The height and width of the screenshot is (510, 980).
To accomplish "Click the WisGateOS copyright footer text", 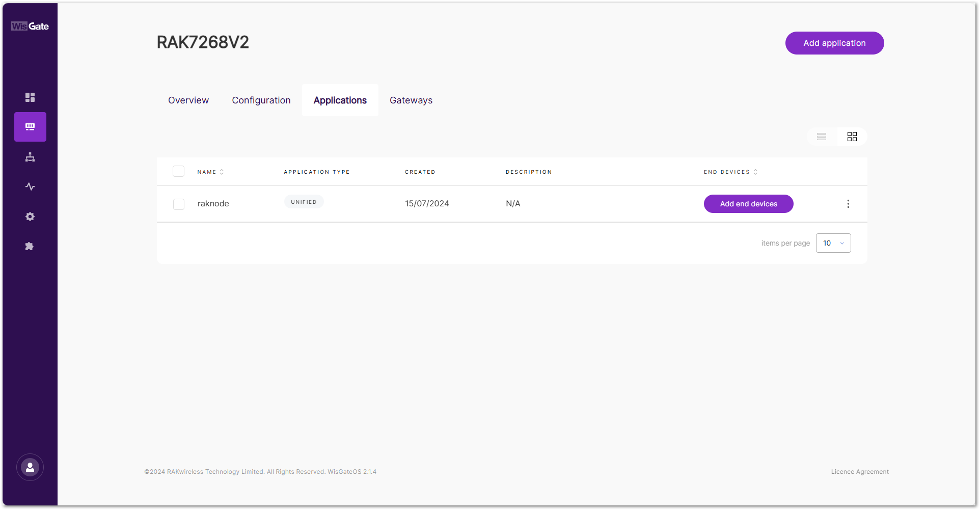I will pyautogui.click(x=260, y=472).
